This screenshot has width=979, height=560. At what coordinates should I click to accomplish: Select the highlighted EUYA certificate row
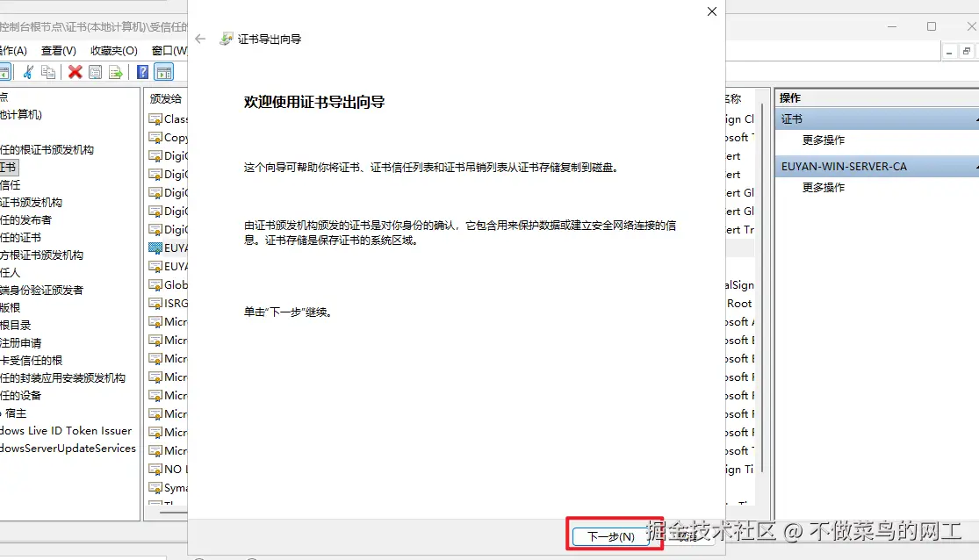[x=168, y=248]
